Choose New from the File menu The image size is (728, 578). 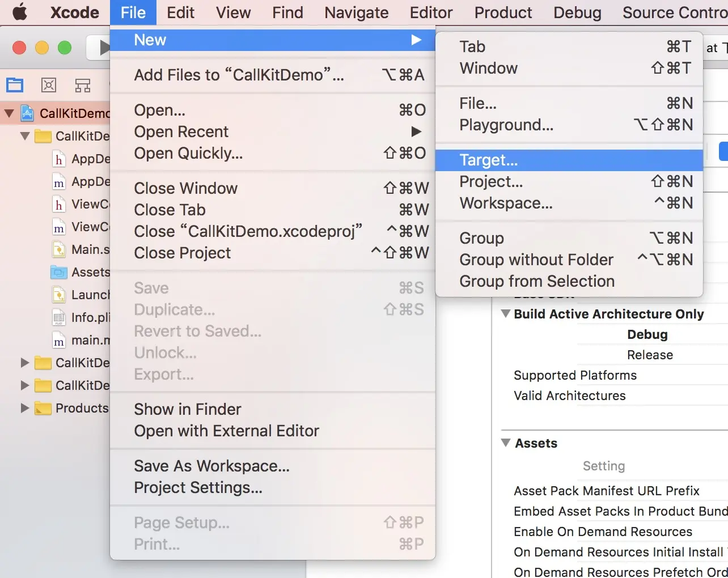(272, 40)
